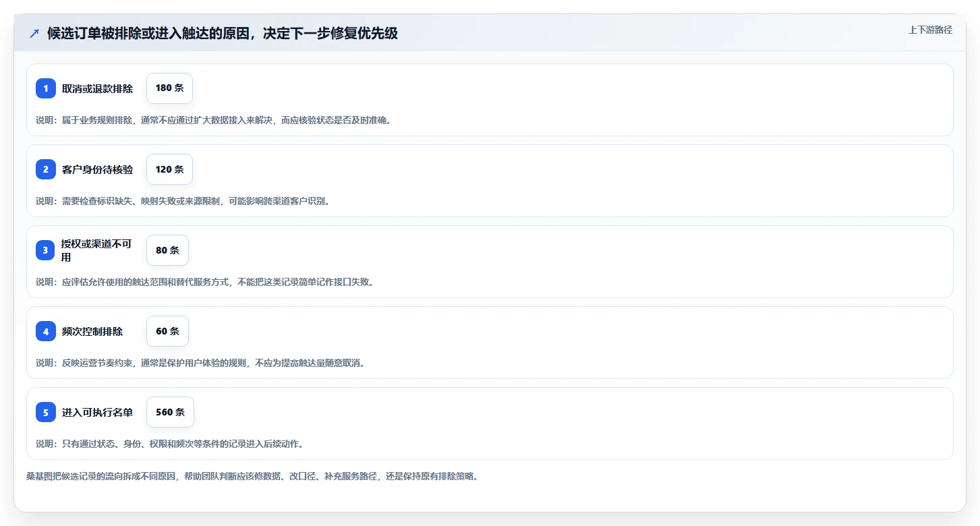Select the 授权或渠道不可用 row label
Viewport: 980px width, 526px height.
click(97, 250)
